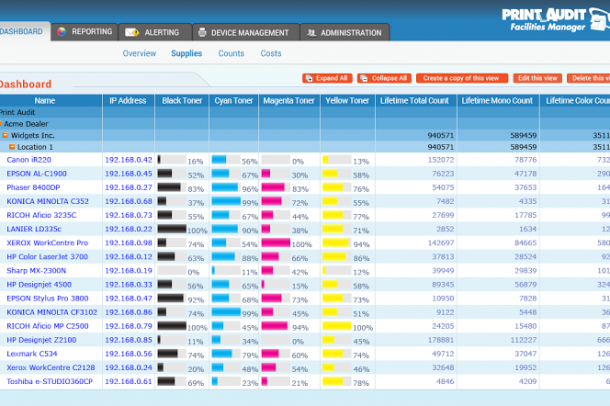Toggle the Acme Dealer group expander
Image resolution: width=610 pixels, height=406 pixels.
point(1,124)
